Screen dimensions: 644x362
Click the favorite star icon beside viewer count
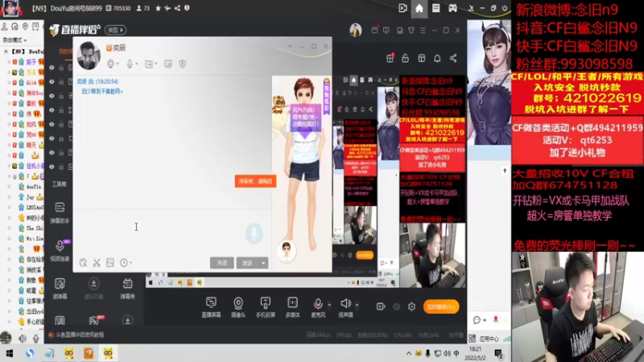(158, 8)
